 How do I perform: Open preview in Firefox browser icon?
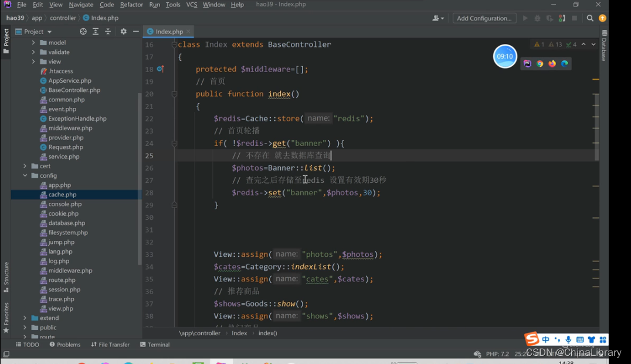552,63
